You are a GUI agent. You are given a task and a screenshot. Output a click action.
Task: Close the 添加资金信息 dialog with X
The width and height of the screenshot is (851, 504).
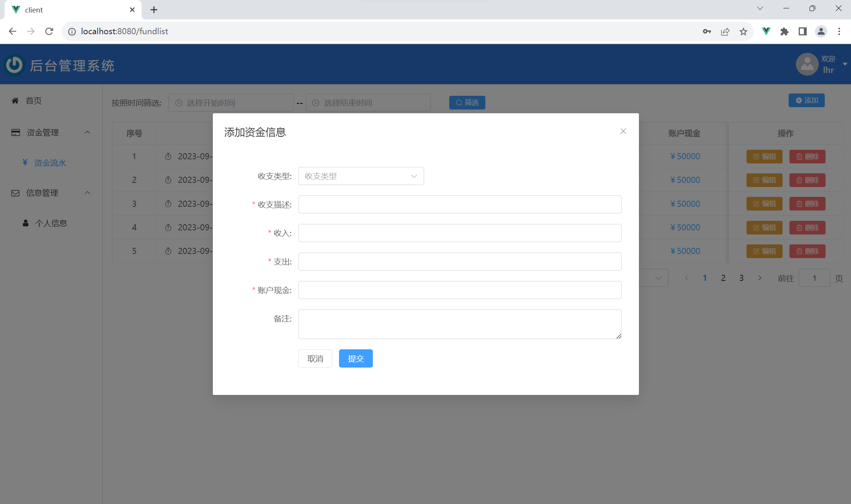(x=623, y=131)
